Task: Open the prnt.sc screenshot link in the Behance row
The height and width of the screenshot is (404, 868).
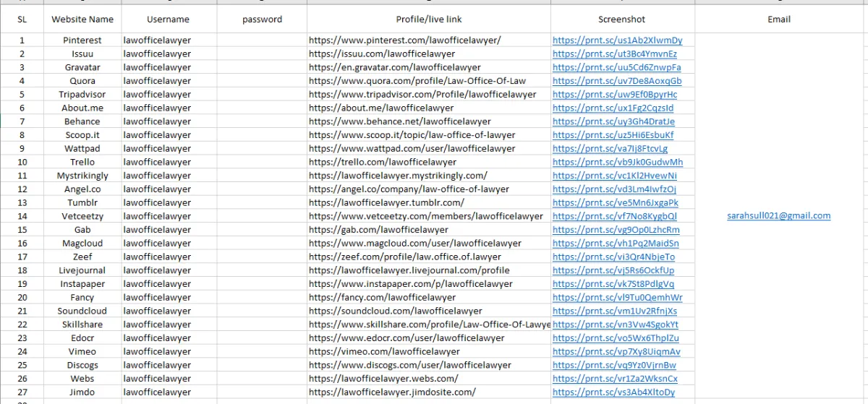Action: (614, 121)
